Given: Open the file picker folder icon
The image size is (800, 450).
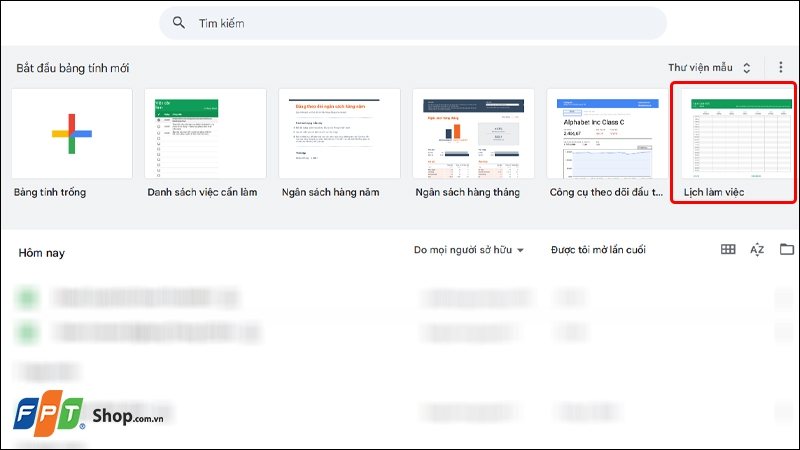Looking at the screenshot, I should pos(787,249).
